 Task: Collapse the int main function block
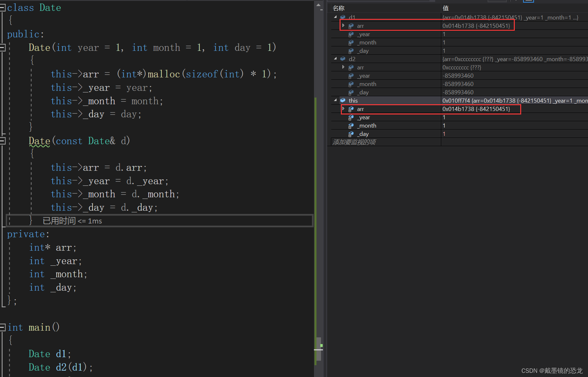(3, 327)
